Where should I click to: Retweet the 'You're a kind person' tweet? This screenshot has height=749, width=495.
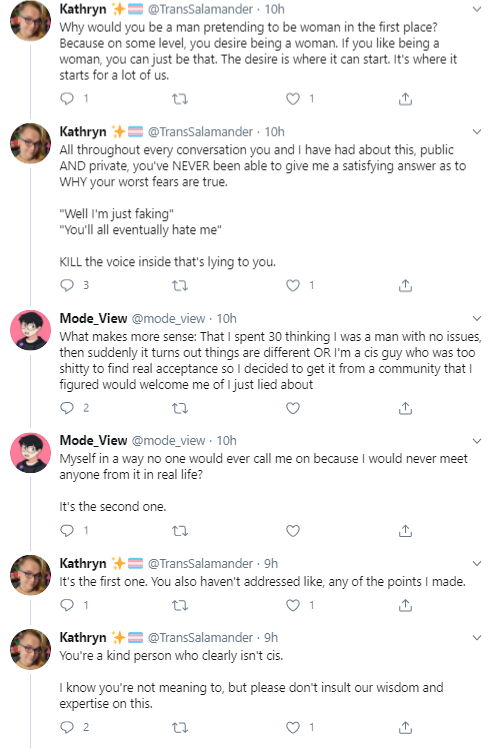tap(180, 728)
